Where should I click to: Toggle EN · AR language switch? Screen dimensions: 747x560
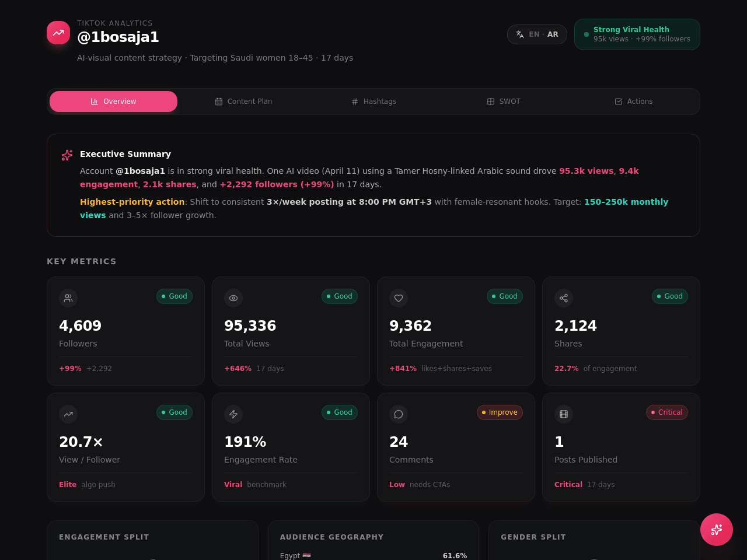tap(537, 34)
